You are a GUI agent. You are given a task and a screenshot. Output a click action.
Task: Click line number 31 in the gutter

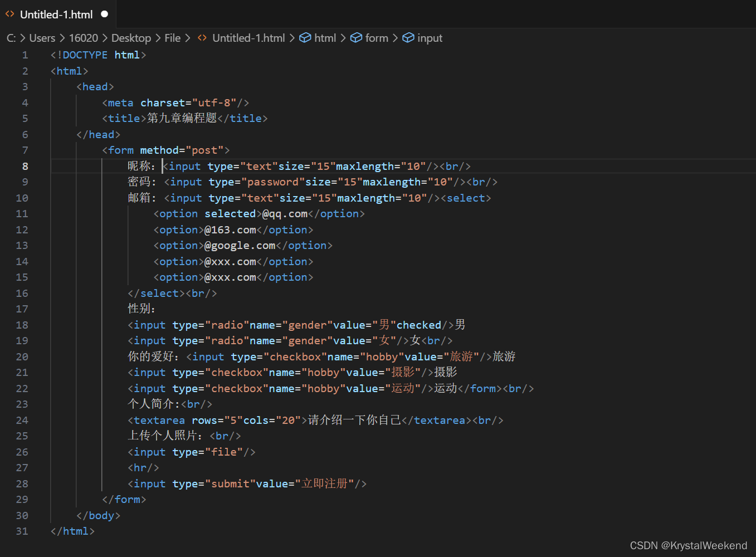(x=22, y=531)
